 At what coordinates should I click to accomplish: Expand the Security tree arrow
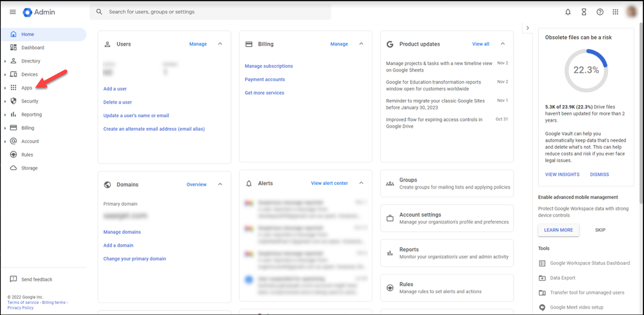coord(5,101)
